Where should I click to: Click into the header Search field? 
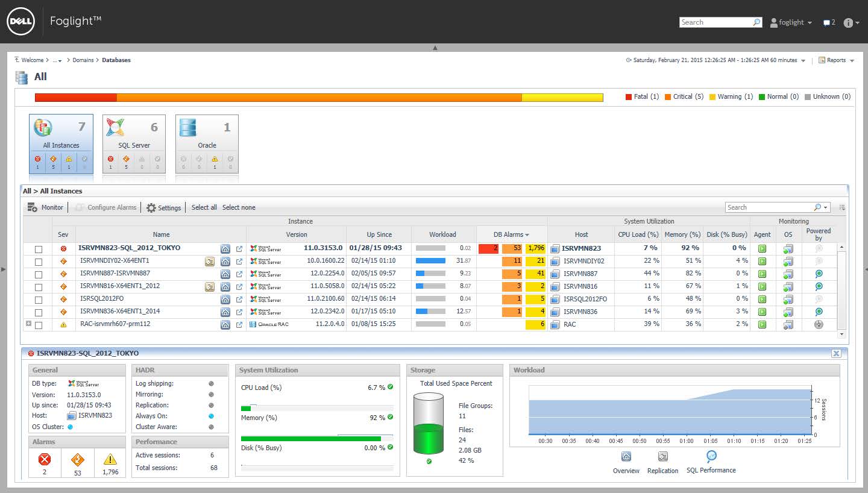click(715, 22)
